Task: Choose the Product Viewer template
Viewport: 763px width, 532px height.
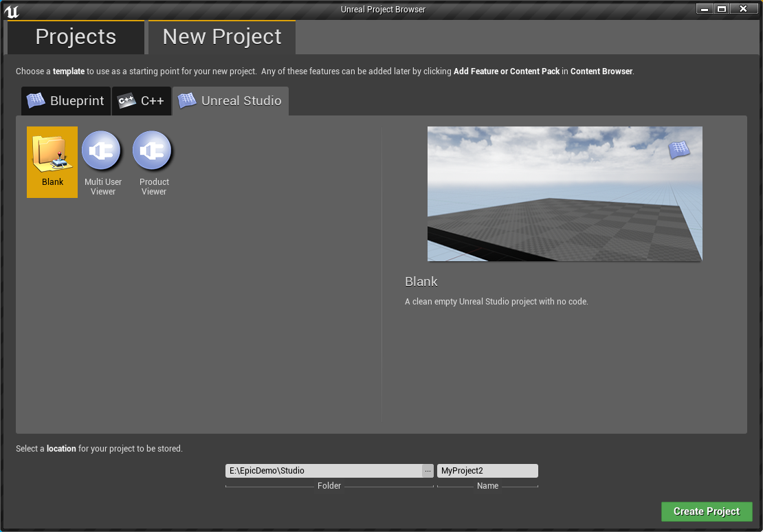Action: pyautogui.click(x=154, y=163)
